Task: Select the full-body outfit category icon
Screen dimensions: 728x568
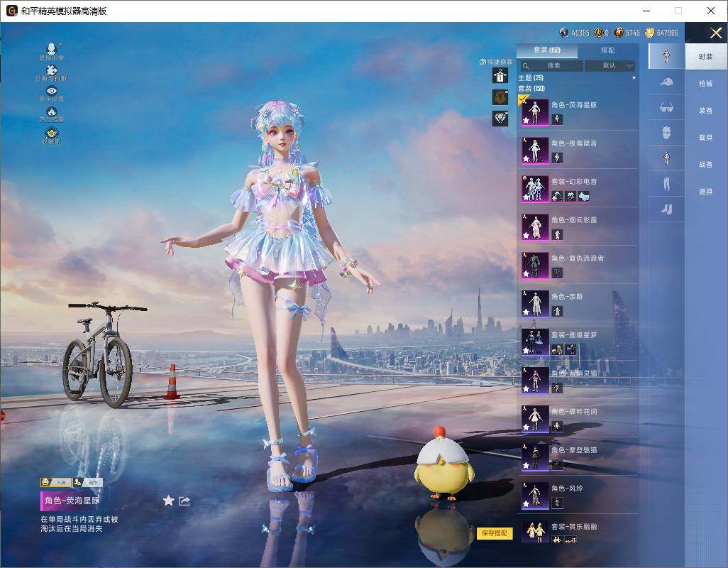Action: [666, 56]
